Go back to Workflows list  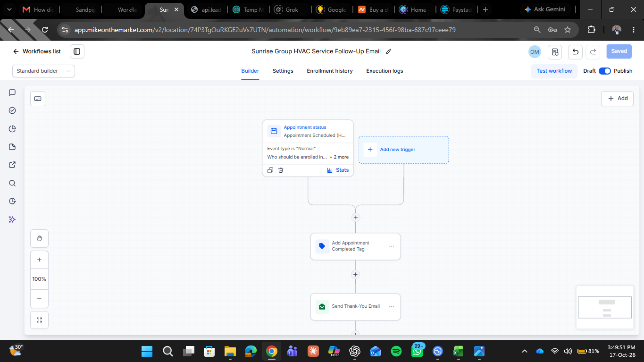[x=37, y=51]
